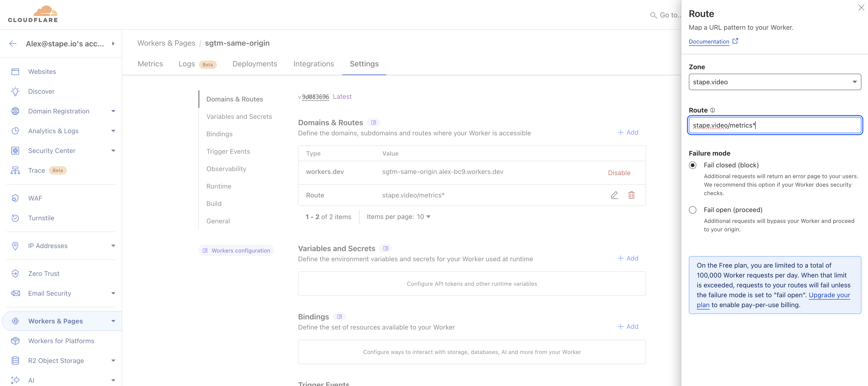The width and height of the screenshot is (868, 386).
Task: Click the Discover lightbulb icon
Action: click(15, 91)
